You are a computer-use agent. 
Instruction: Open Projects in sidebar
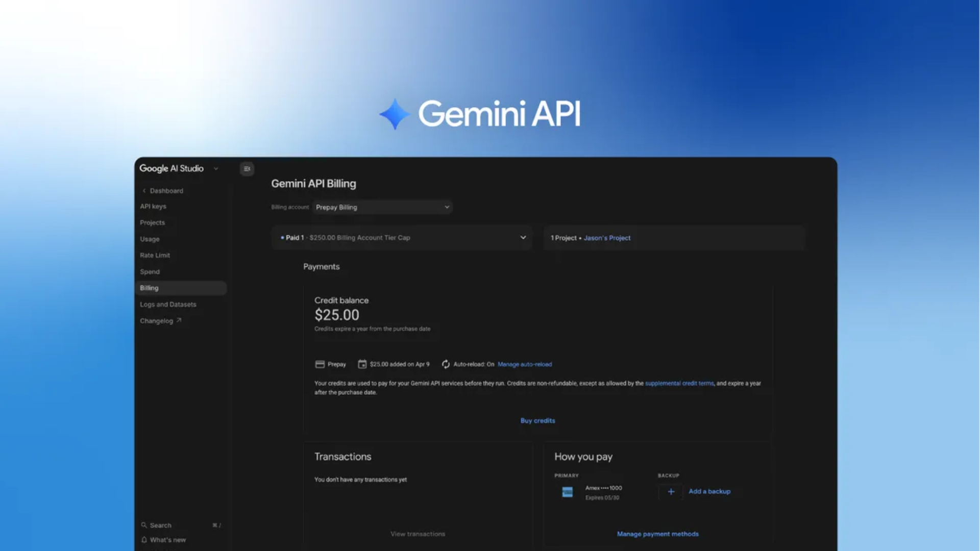pos(153,223)
